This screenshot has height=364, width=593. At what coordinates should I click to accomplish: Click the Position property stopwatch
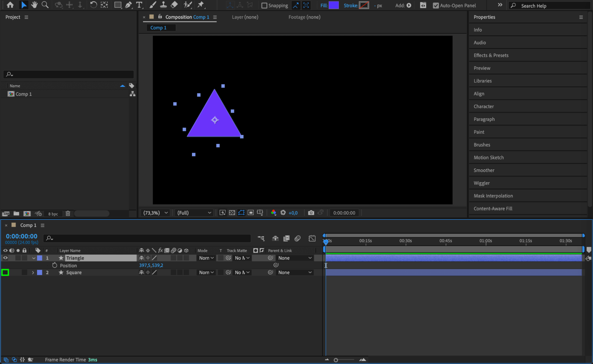coord(55,265)
